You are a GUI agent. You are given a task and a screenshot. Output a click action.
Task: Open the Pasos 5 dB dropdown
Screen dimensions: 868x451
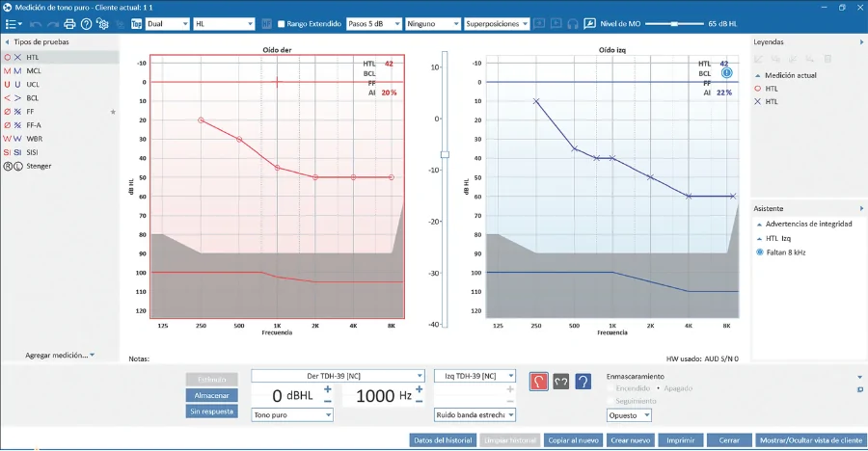(x=372, y=23)
